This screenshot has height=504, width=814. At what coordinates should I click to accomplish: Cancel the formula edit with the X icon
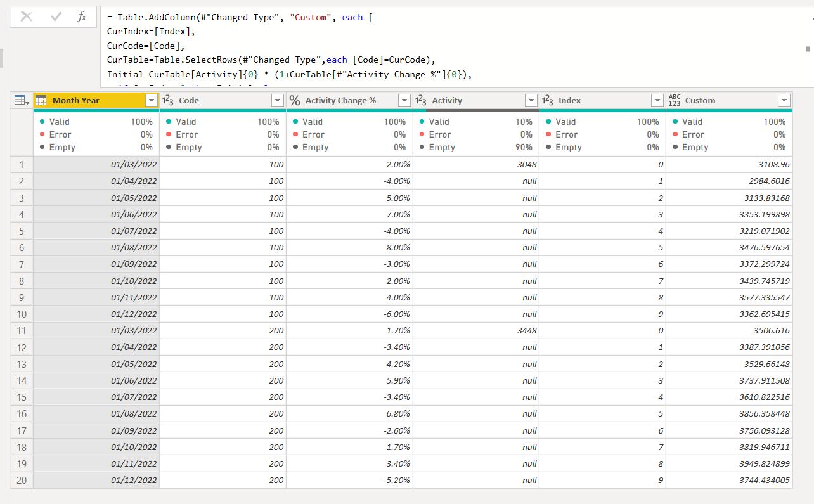(x=27, y=17)
